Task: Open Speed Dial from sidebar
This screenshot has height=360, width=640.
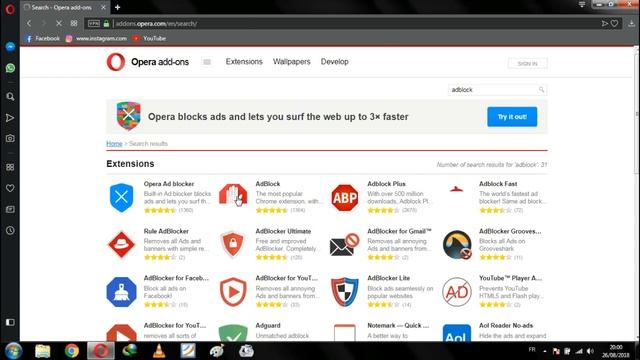Action: pos(10,167)
